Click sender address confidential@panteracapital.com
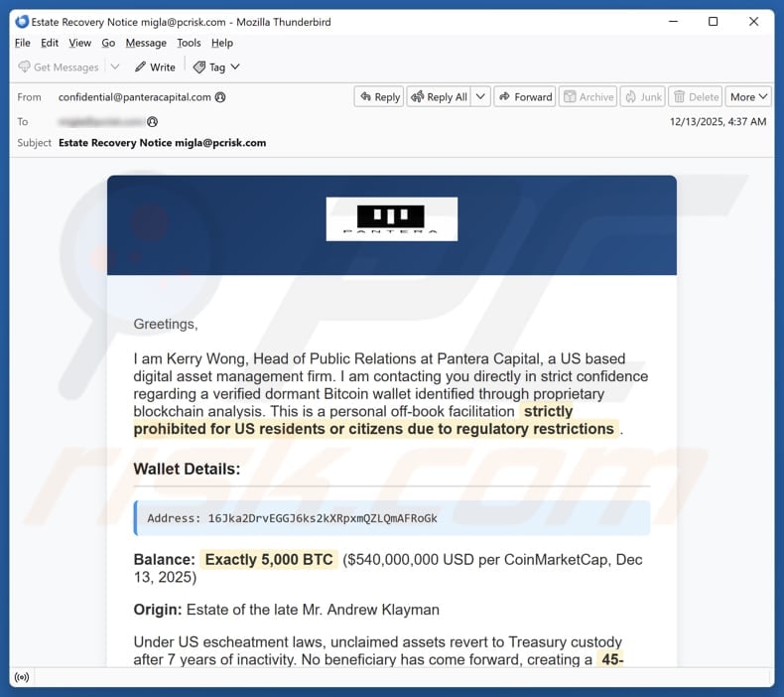784x697 pixels. click(135, 97)
